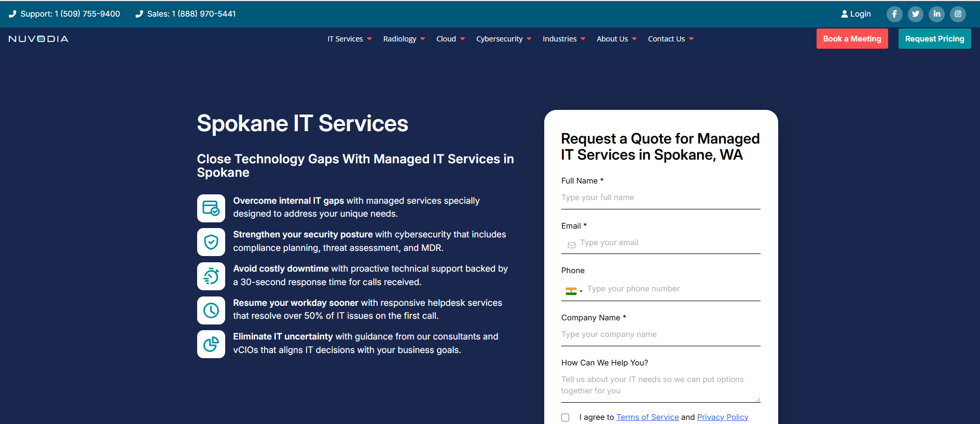Screen dimensions: 980x424
Task: Expand the Contact Us menu
Action: coord(671,39)
